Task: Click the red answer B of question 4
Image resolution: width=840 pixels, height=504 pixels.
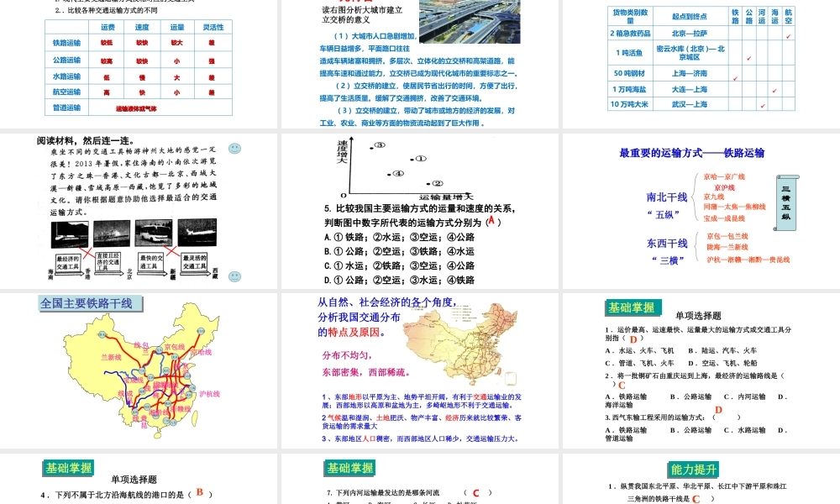Action: pos(200,492)
